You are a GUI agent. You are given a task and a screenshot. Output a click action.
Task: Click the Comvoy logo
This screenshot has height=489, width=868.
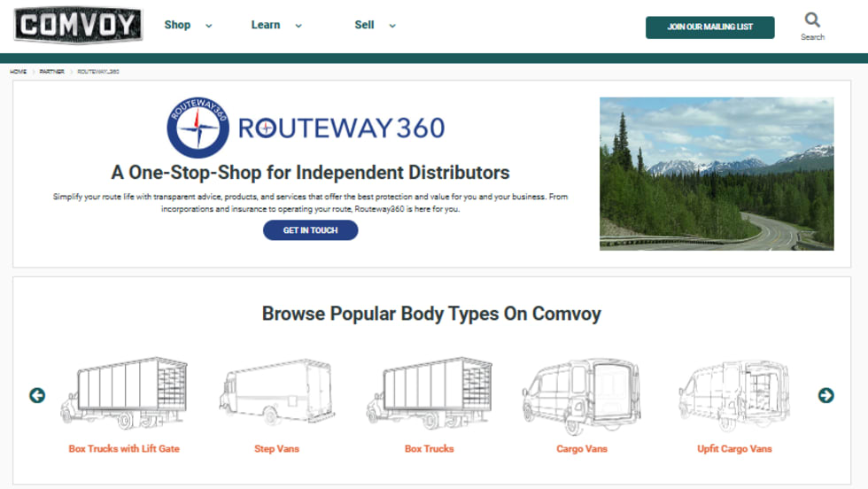[78, 25]
